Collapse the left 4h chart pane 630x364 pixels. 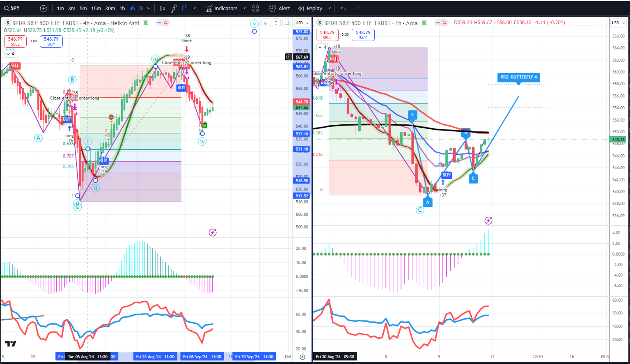(x=276, y=23)
